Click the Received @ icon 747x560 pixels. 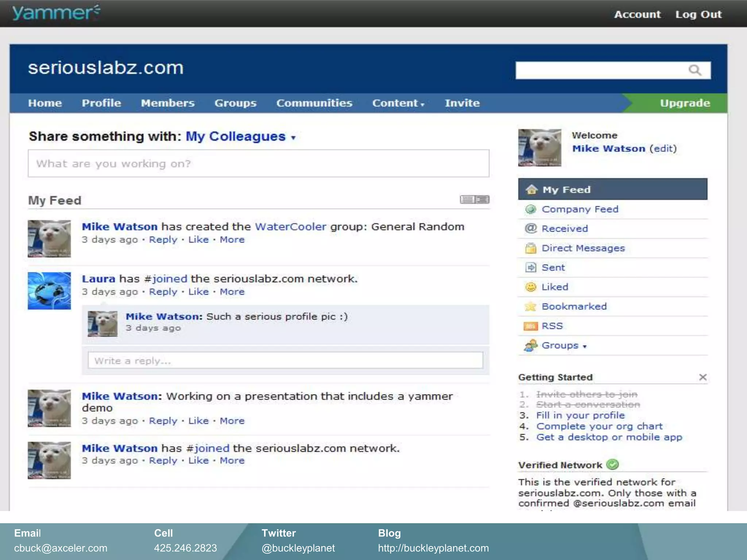(x=531, y=229)
